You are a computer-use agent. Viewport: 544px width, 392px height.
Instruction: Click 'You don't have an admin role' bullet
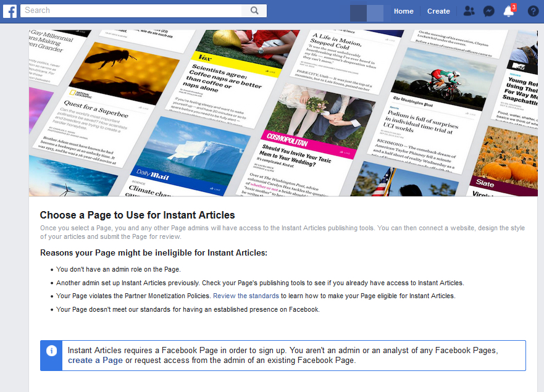pos(119,269)
